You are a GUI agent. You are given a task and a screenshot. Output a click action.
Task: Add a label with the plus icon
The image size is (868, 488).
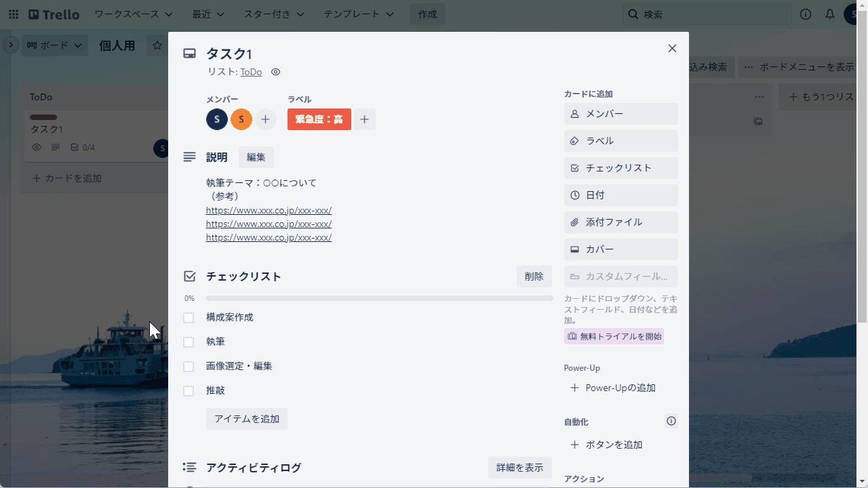pyautogui.click(x=364, y=119)
